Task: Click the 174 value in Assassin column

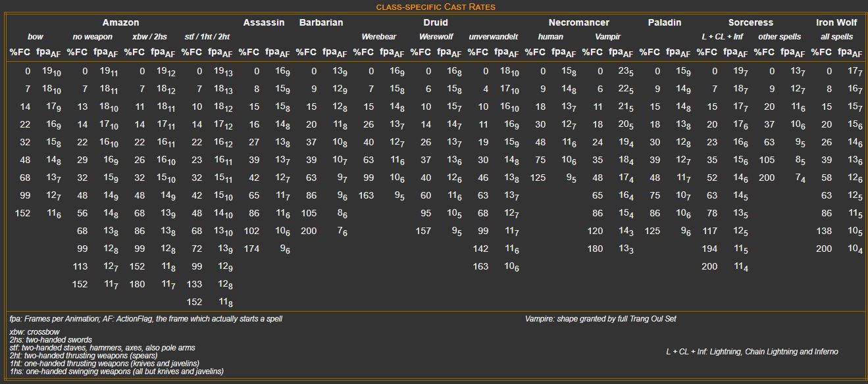Action: [252, 249]
